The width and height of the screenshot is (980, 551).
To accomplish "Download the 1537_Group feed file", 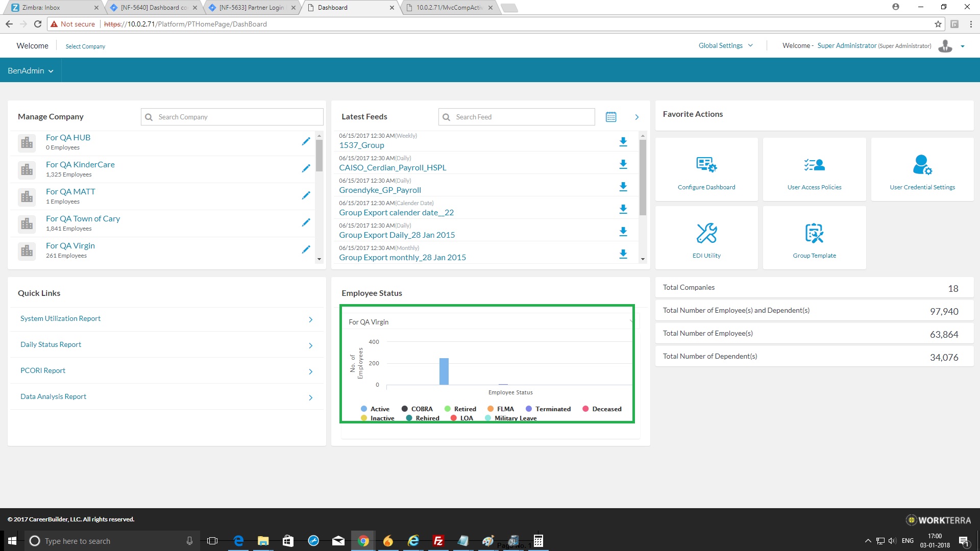I will tap(623, 142).
